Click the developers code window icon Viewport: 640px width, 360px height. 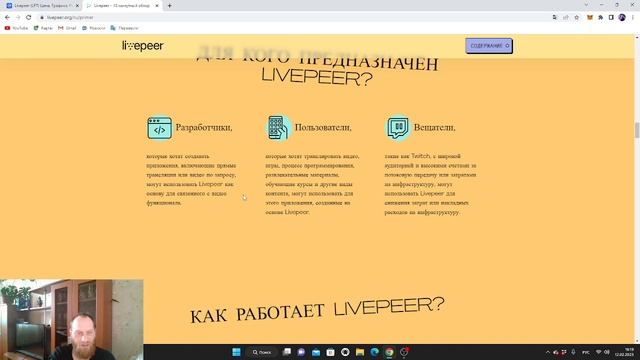(x=159, y=128)
